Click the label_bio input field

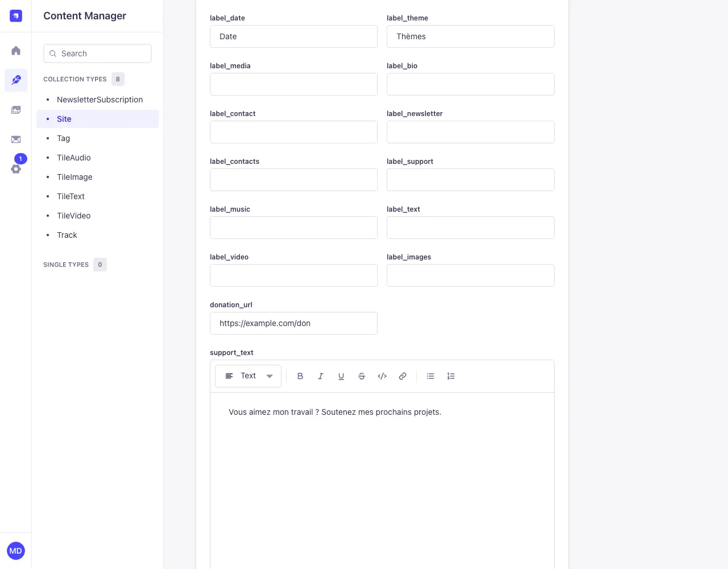click(470, 84)
